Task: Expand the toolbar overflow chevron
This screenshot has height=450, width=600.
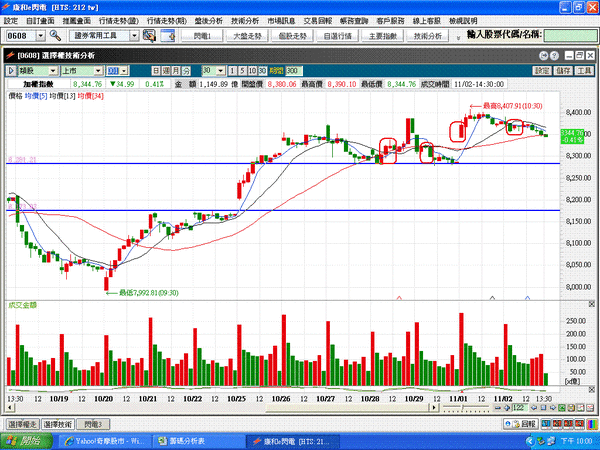Action: pos(458,38)
